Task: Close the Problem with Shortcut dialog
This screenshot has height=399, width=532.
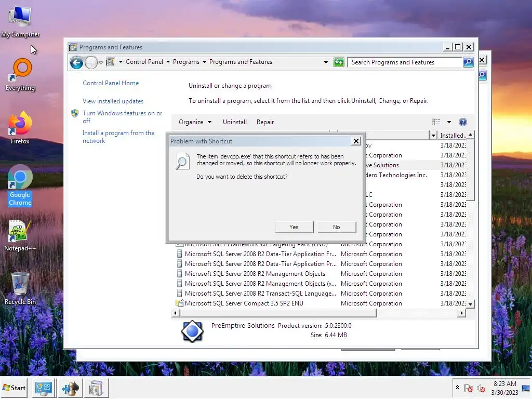Action: [355, 141]
